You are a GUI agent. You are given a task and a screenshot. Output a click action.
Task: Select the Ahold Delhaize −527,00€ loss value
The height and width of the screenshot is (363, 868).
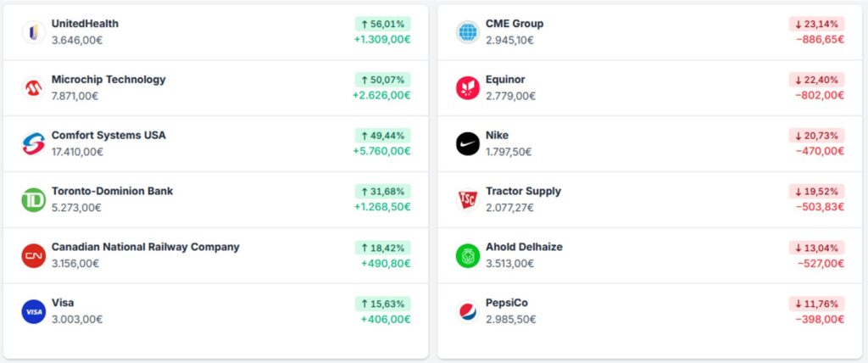(821, 263)
